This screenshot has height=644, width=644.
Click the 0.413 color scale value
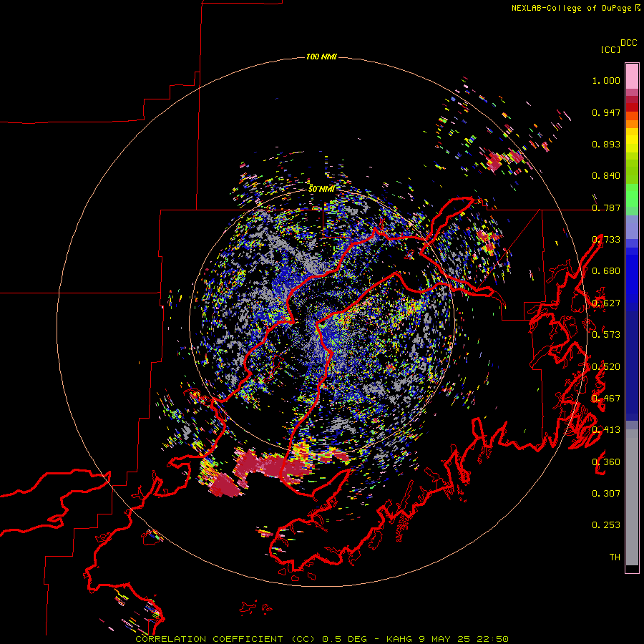tap(606, 430)
